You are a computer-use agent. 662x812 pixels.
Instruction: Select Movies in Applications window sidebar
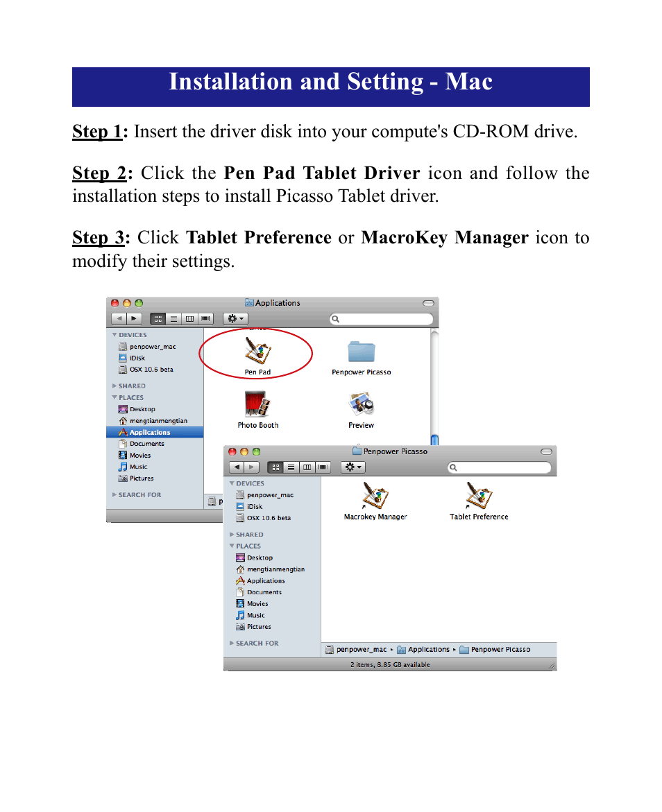tap(155, 455)
